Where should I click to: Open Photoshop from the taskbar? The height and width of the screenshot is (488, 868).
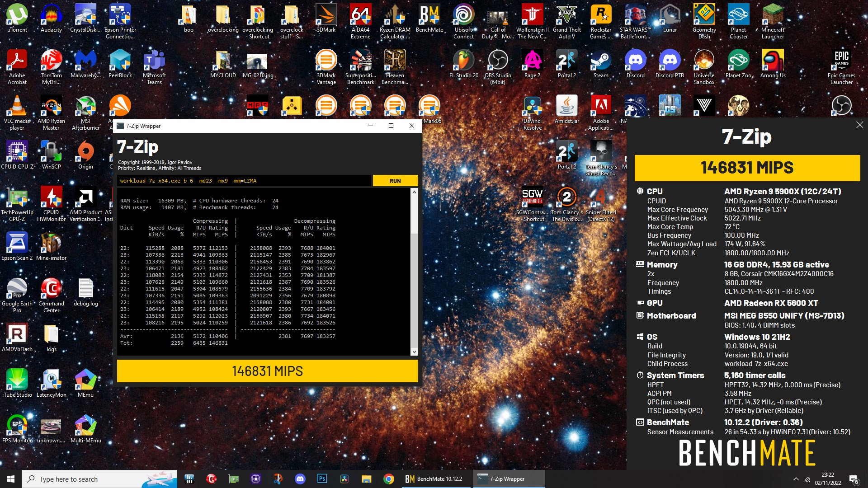coord(322,479)
